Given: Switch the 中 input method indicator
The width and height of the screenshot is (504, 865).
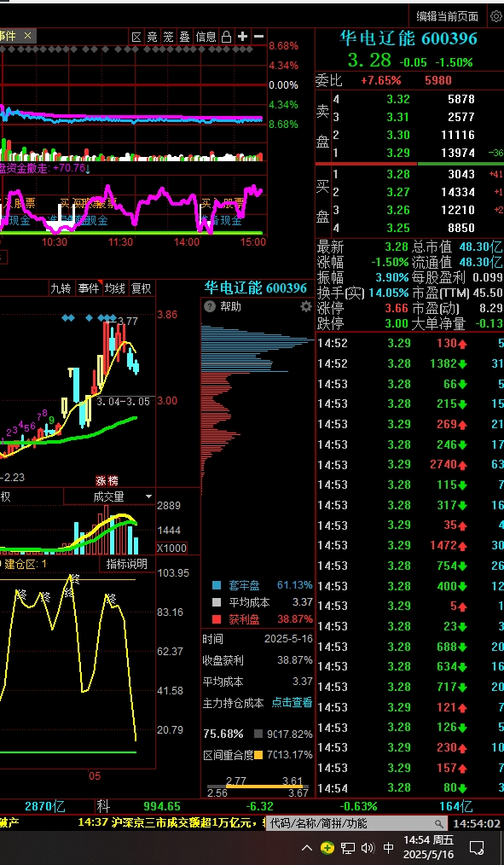Looking at the screenshot, I should click(x=388, y=848).
